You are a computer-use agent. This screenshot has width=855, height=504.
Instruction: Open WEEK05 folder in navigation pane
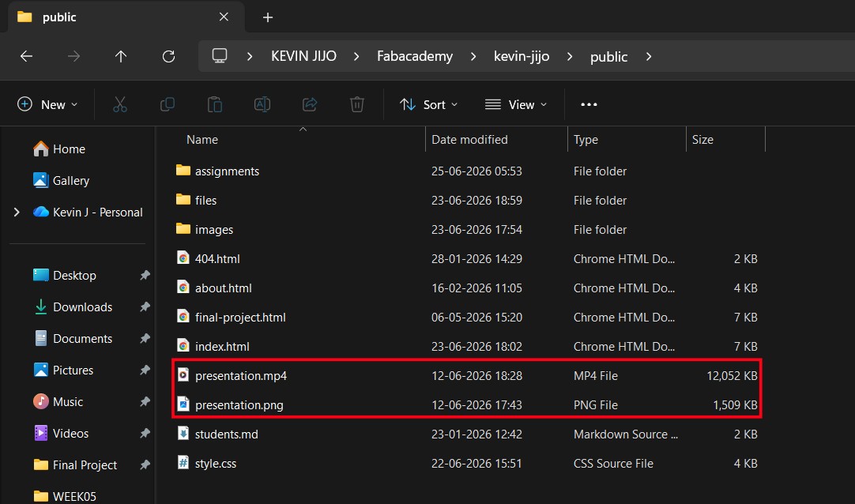click(x=64, y=496)
